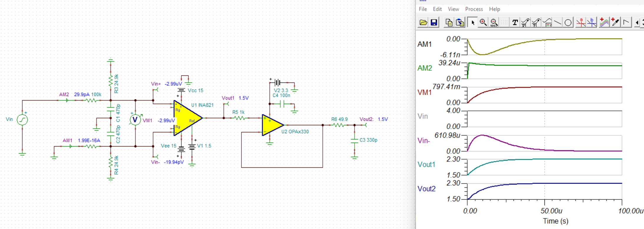The height and width of the screenshot is (229, 644).
Task: Click the toolbar scroll-left arrow
Action: click(637, 22)
